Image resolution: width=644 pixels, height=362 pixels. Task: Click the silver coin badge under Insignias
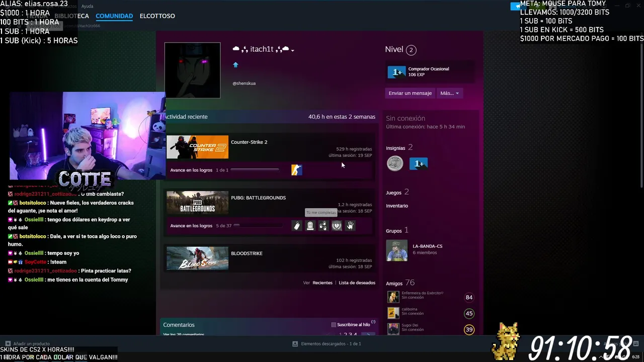pyautogui.click(x=395, y=163)
